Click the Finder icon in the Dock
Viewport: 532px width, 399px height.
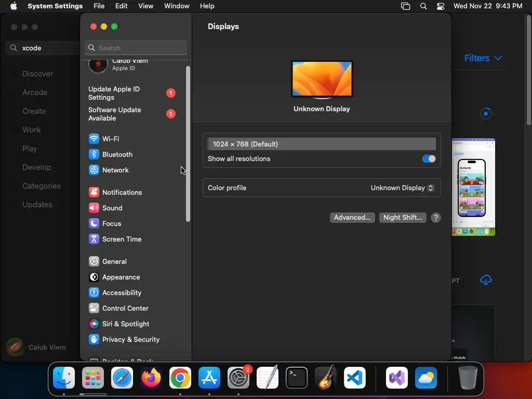pos(64,378)
